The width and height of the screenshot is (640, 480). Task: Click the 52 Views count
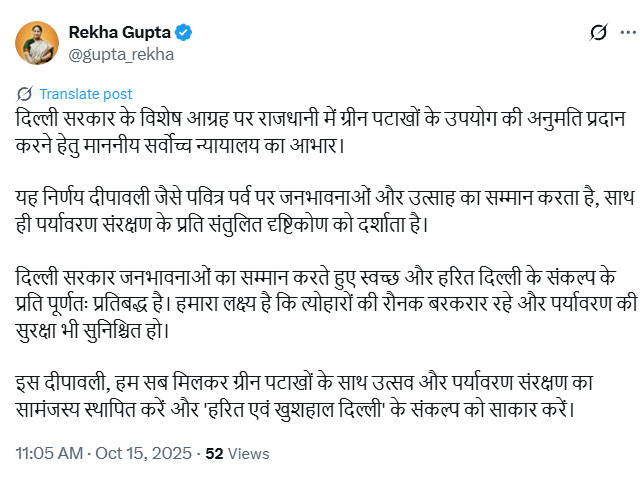(237, 453)
